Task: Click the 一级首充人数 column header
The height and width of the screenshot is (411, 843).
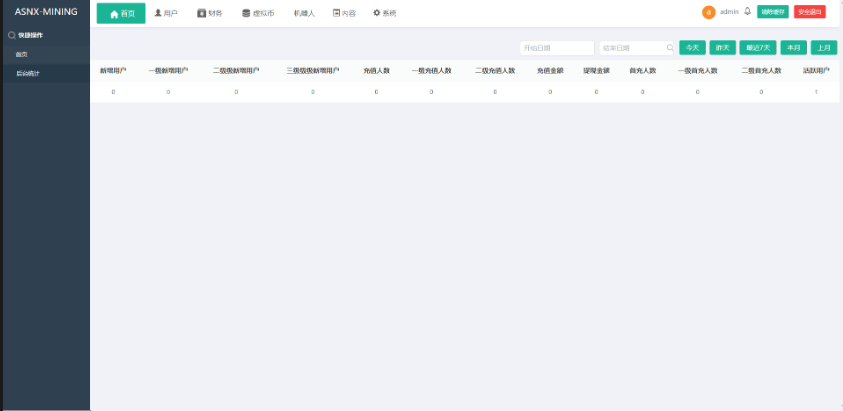Action: tap(697, 70)
